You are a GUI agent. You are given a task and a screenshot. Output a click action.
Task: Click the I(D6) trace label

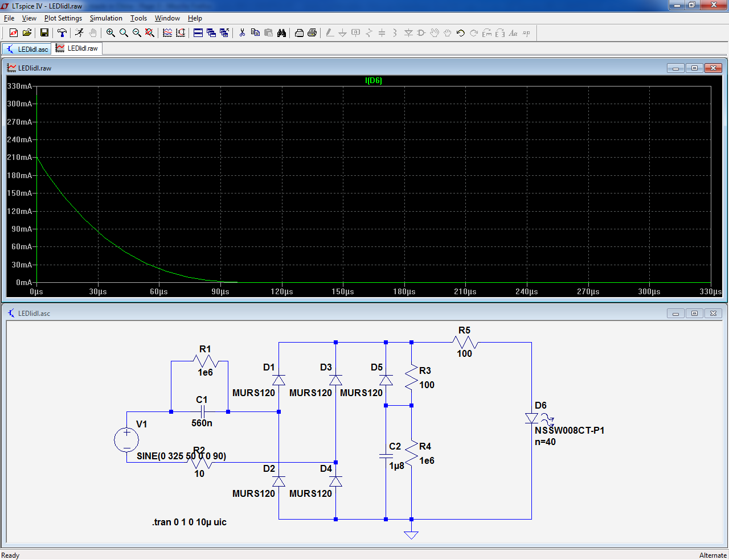coord(373,81)
